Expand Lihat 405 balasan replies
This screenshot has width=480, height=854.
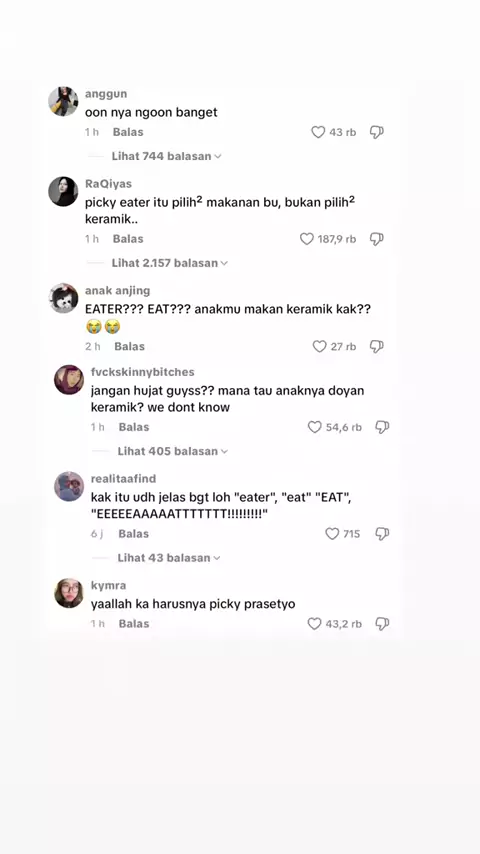[173, 452]
